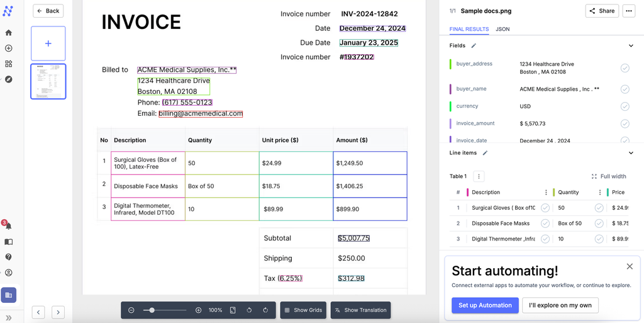
Task: Collapse the Fields section chevron
Action: 631,46
